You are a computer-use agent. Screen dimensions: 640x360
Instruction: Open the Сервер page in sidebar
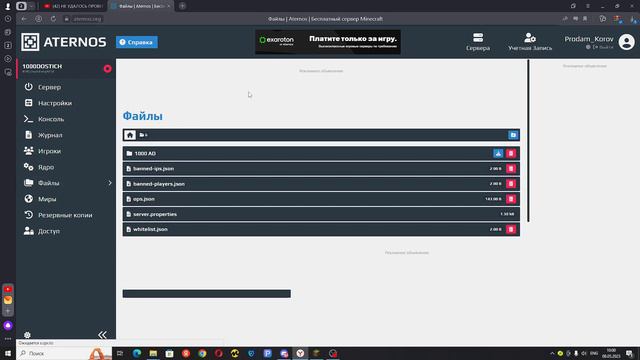pos(49,87)
